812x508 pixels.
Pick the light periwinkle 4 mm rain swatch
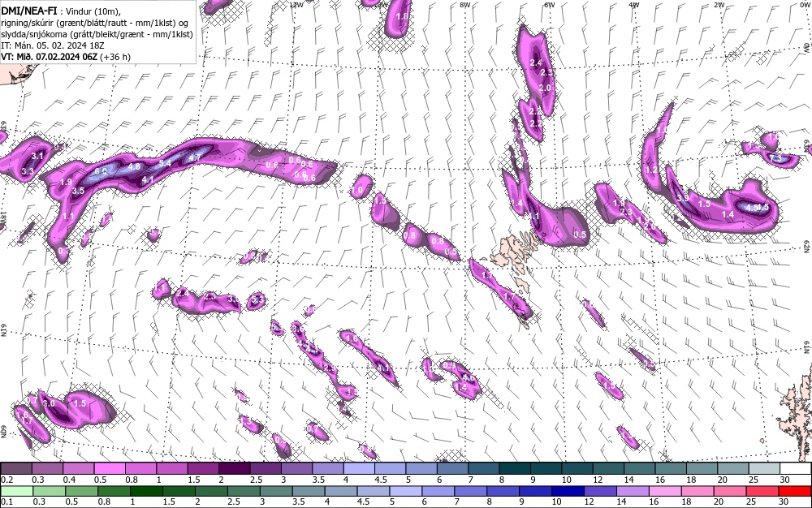point(358,469)
